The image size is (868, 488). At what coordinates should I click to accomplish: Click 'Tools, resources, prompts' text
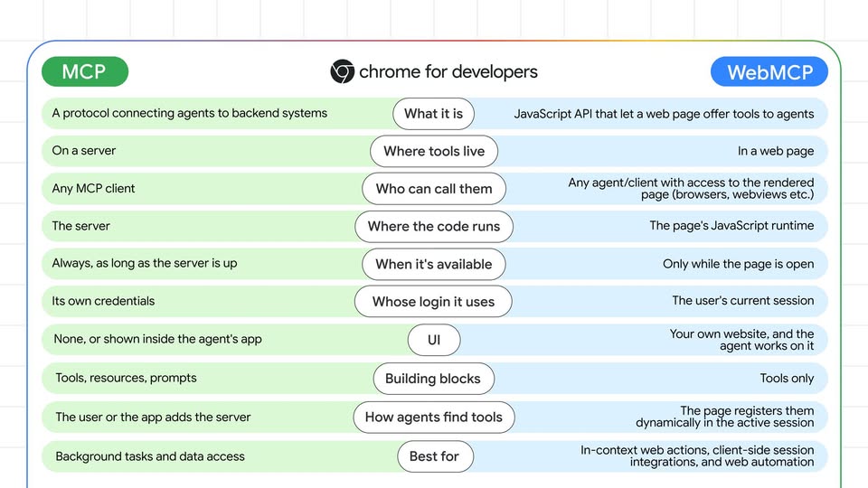127,378
